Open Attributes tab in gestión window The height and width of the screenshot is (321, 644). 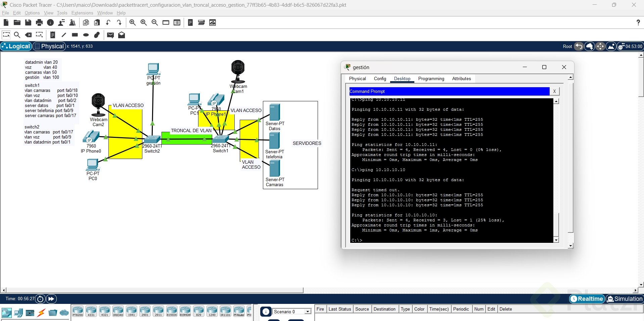[461, 78]
